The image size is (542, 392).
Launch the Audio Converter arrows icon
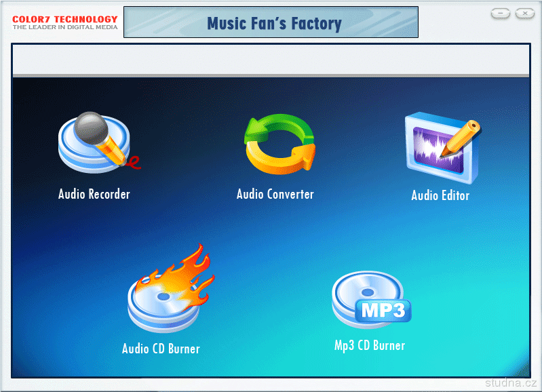(279, 144)
